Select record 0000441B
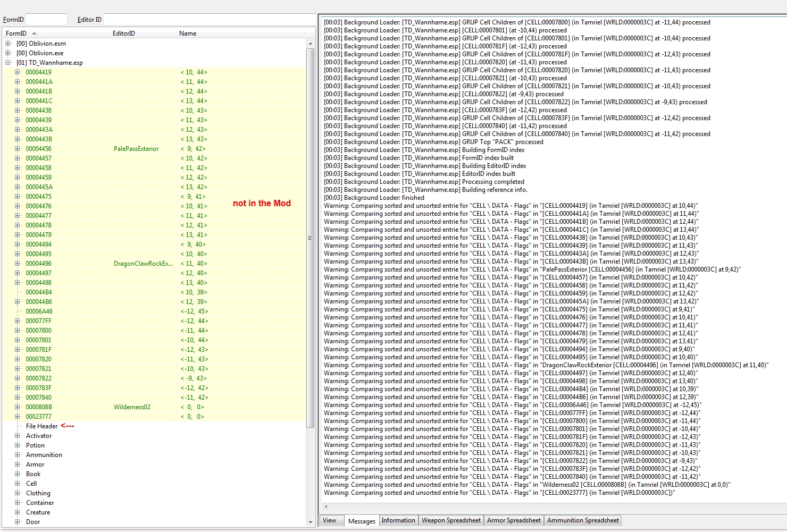 [154, 91]
